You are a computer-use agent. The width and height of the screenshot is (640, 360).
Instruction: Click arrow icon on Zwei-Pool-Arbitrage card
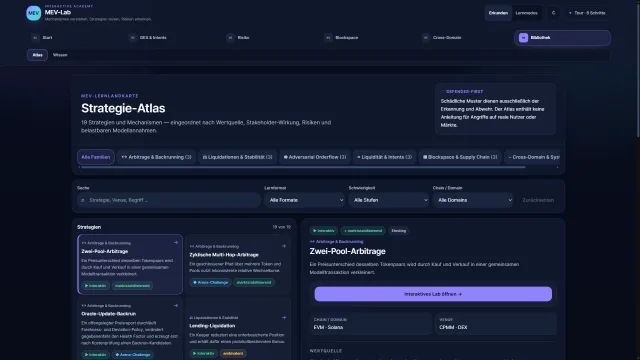(176, 242)
